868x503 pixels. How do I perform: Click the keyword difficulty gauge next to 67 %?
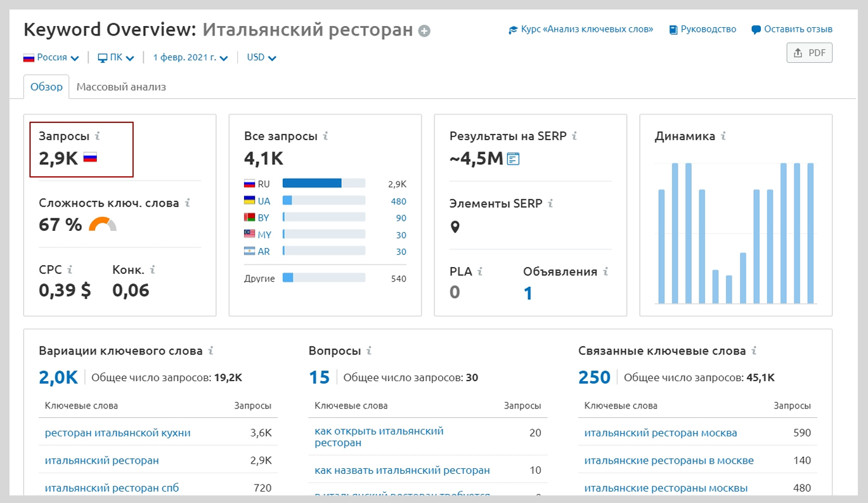[103, 224]
